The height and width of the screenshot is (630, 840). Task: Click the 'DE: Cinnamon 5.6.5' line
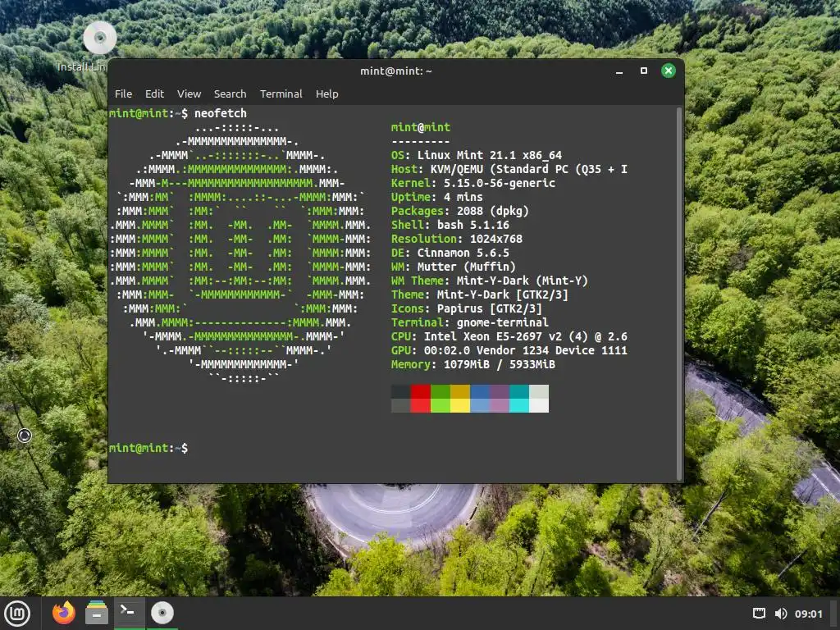pyautogui.click(x=450, y=253)
